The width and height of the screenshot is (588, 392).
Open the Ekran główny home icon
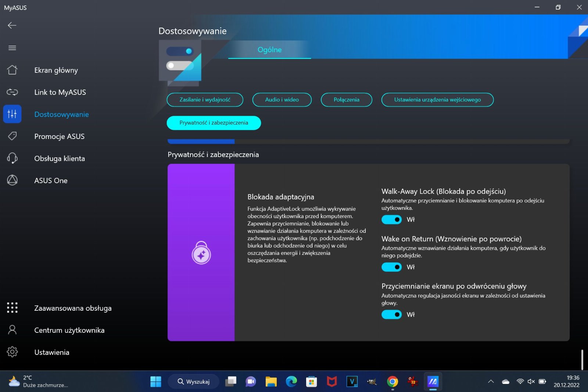pos(12,70)
